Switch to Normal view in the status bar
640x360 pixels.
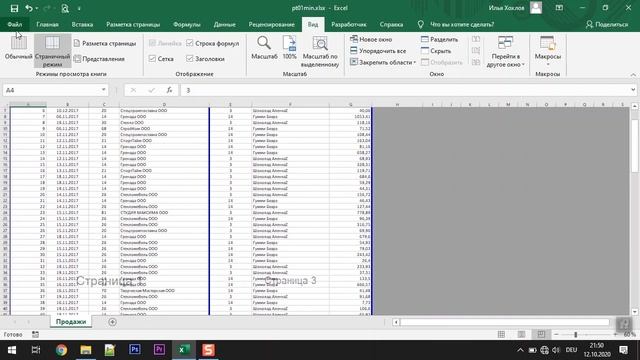click(x=501, y=334)
